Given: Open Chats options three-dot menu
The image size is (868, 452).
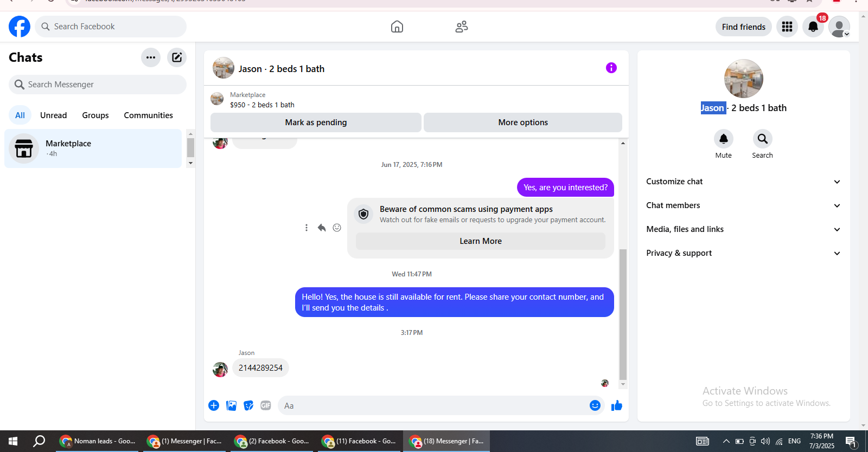Looking at the screenshot, I should (x=151, y=57).
